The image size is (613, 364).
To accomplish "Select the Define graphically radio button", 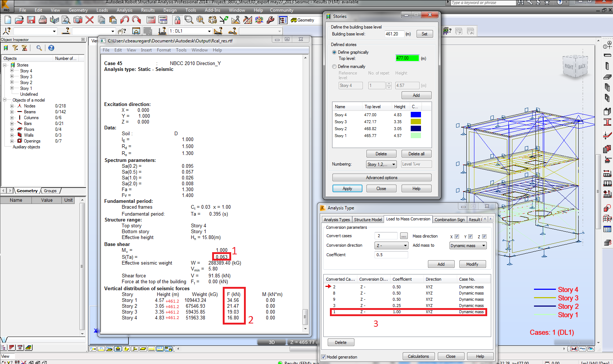I will pos(334,52).
